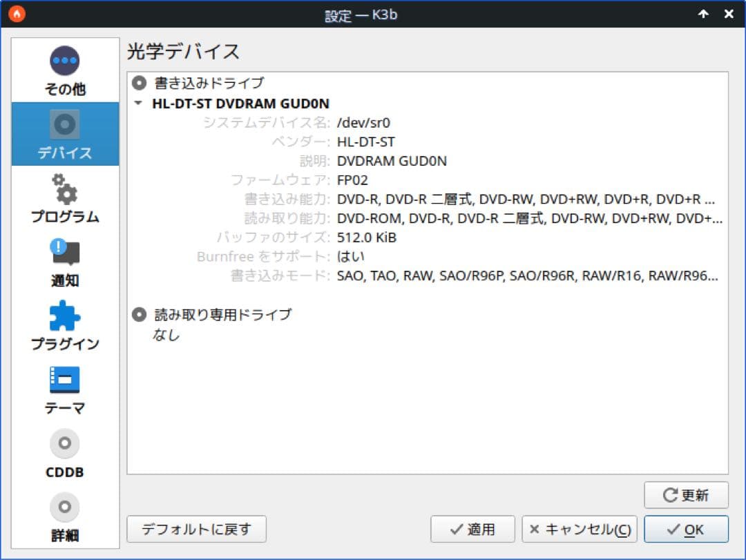Collapse the HL-DT-ST DVDRAM GUD0N entry
The height and width of the screenshot is (560, 746).
click(139, 104)
